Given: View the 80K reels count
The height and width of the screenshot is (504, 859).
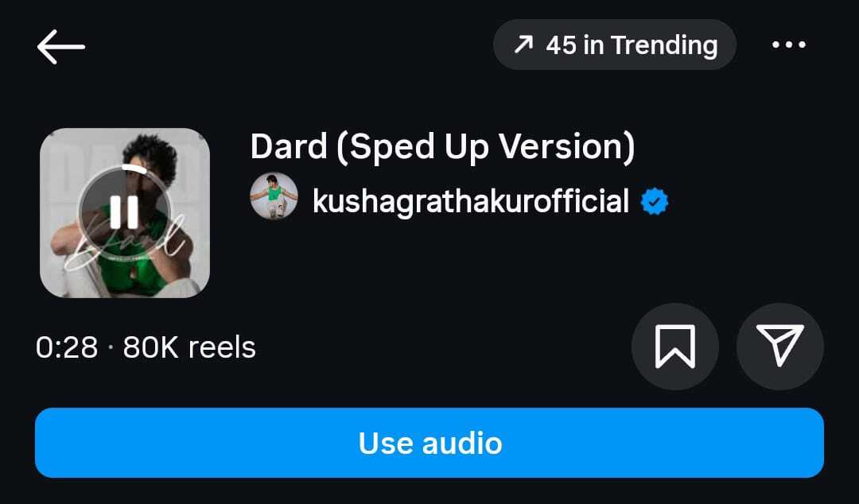Looking at the screenshot, I should click(x=189, y=347).
